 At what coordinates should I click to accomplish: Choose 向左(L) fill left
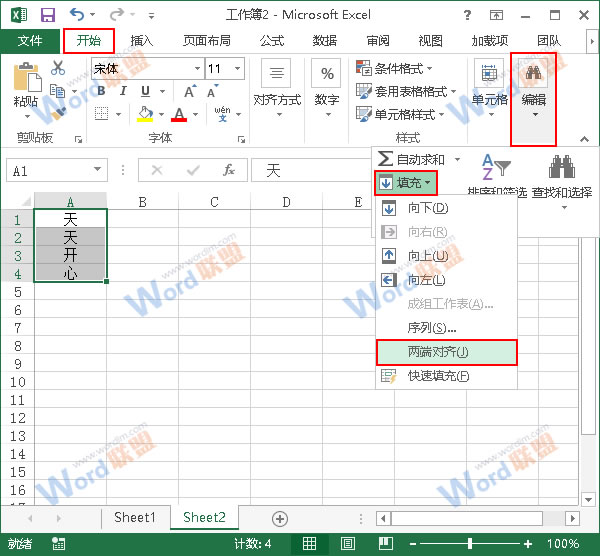(447, 280)
